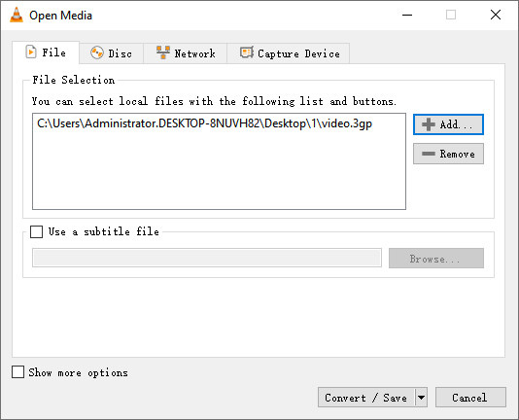The height and width of the screenshot is (420, 519).
Task: Switch to the Disc tab
Action: (x=111, y=53)
